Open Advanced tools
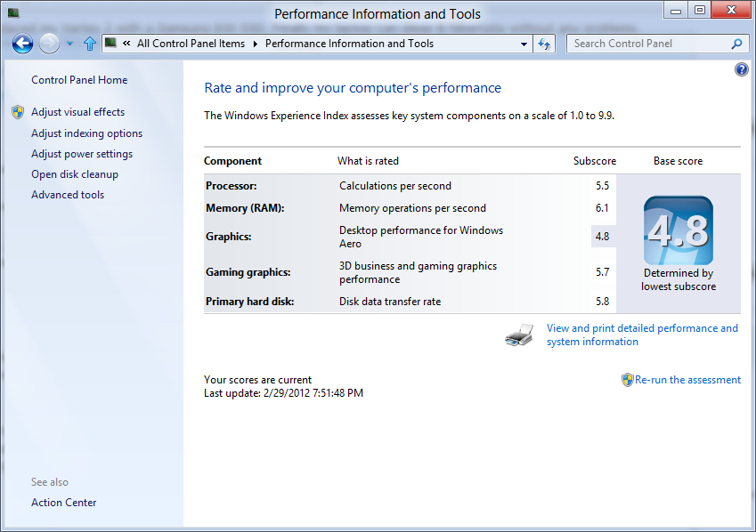This screenshot has height=532, width=756. click(x=68, y=195)
